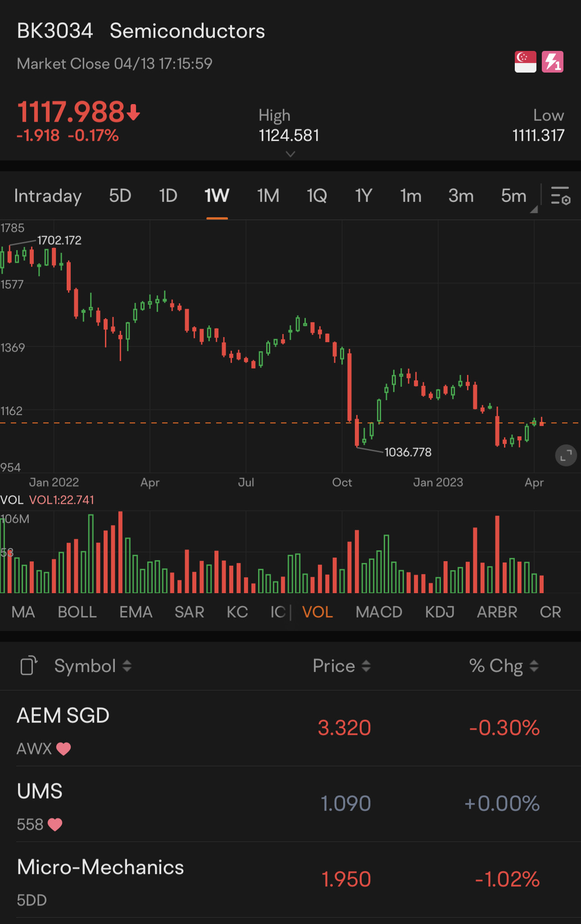Tap AEM SGD price 3.320
The image size is (581, 924).
tap(344, 728)
